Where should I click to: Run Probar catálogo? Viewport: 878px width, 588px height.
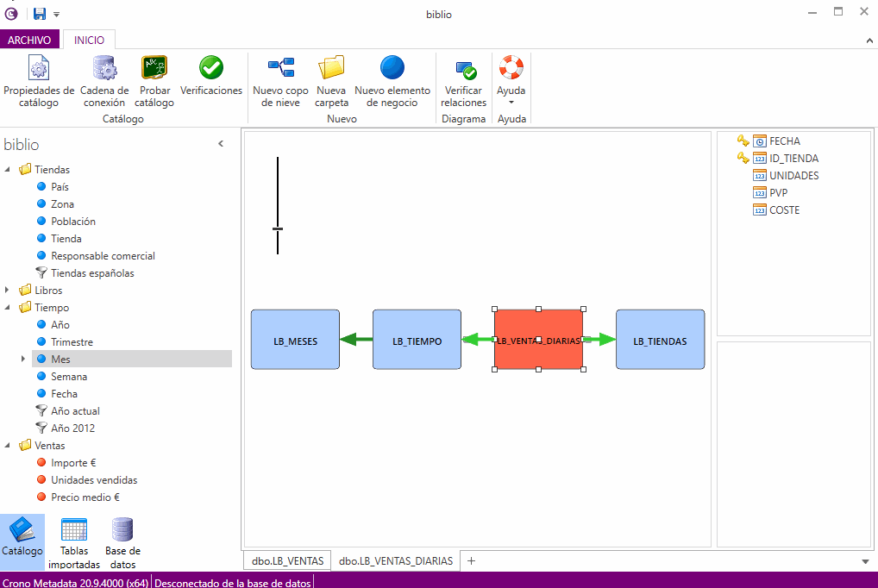[x=154, y=80]
